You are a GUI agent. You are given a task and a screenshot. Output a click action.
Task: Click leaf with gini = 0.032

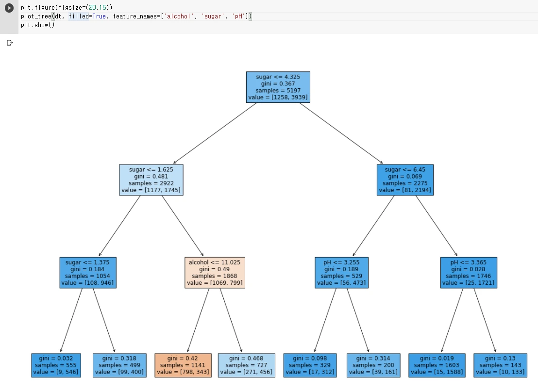coord(56,365)
